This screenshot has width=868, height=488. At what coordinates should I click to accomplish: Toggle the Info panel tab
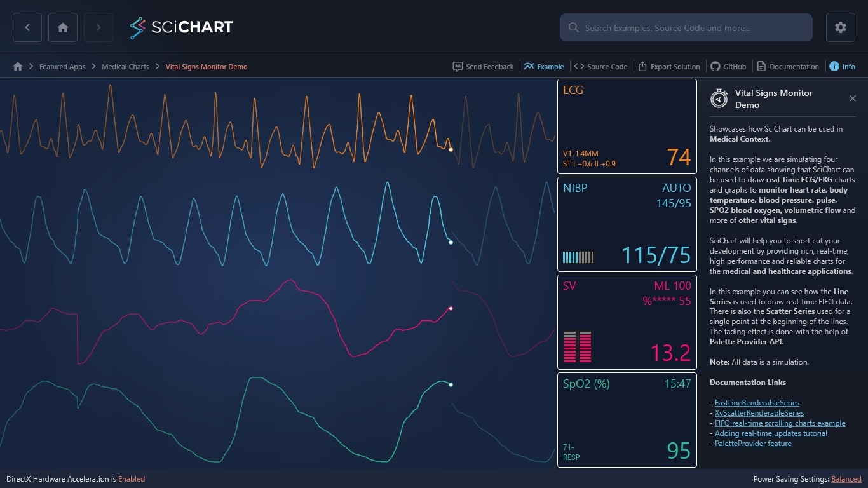tap(843, 67)
